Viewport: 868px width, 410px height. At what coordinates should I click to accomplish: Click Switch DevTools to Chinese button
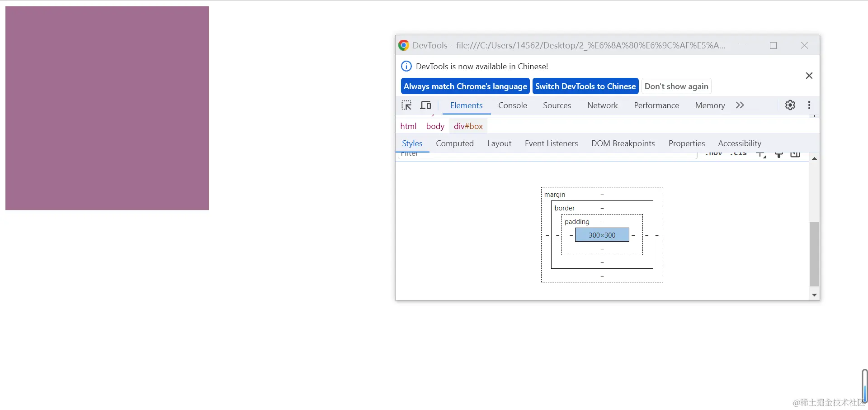(585, 86)
